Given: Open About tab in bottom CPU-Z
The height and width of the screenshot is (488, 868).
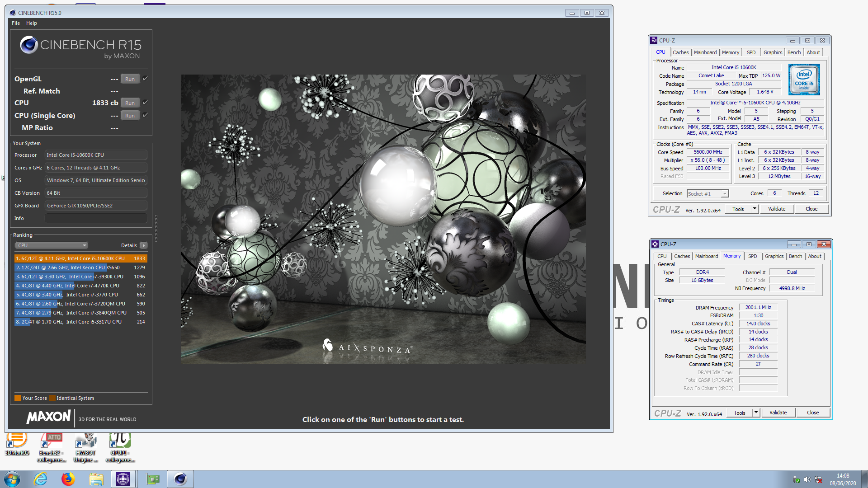Looking at the screenshot, I should tap(815, 256).
